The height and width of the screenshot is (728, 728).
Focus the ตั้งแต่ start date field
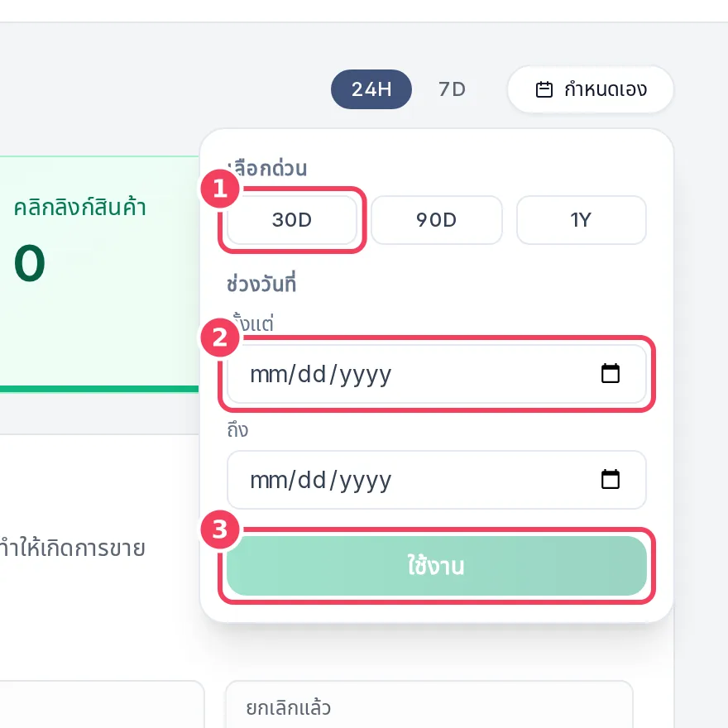[437, 374]
